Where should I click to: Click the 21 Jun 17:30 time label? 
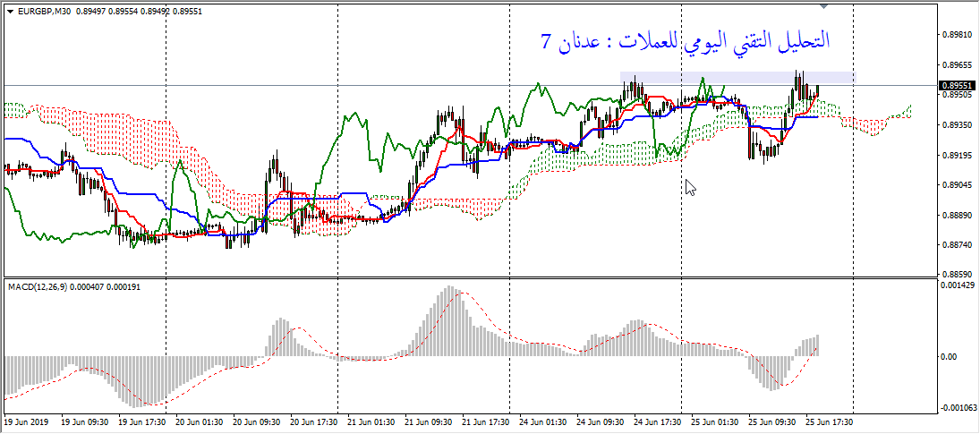(484, 421)
